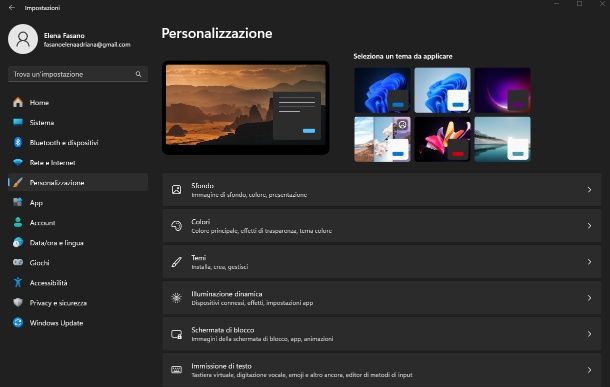
Task: Open the Giochi controller icon
Action: click(x=18, y=262)
